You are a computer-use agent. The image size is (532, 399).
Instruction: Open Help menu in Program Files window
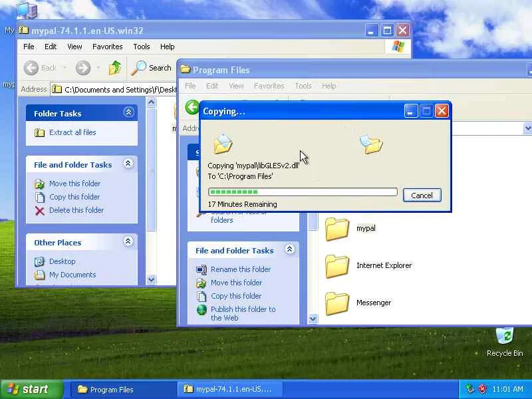click(329, 86)
